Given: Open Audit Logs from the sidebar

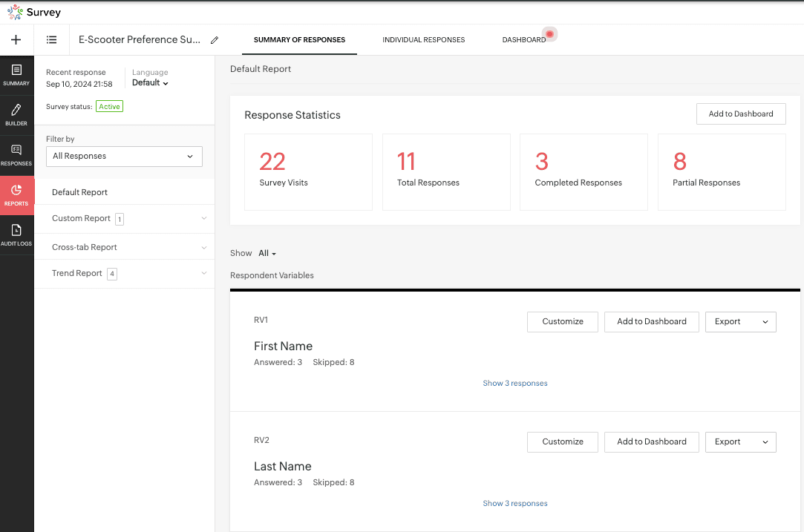Looking at the screenshot, I should click(x=16, y=235).
